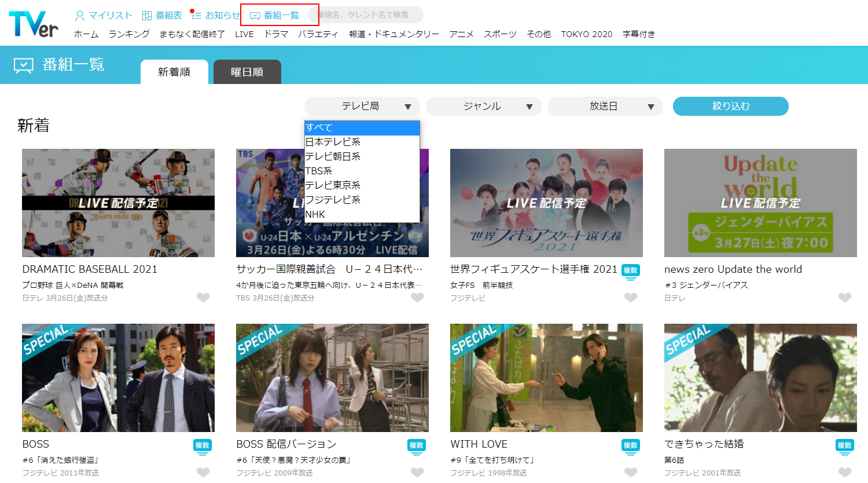Favorite BOSS 2011 with heart icon
The height and width of the screenshot is (483, 868).
(x=203, y=473)
